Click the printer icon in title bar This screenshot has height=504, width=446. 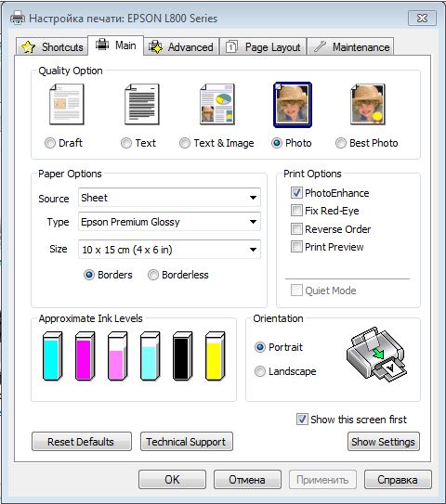18,18
